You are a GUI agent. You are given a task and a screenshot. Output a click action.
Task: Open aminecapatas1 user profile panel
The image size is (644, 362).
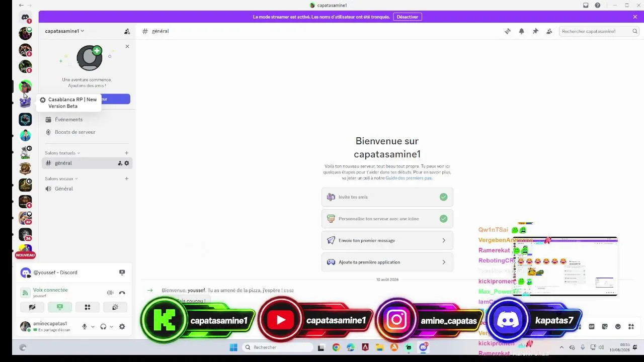pos(48,327)
